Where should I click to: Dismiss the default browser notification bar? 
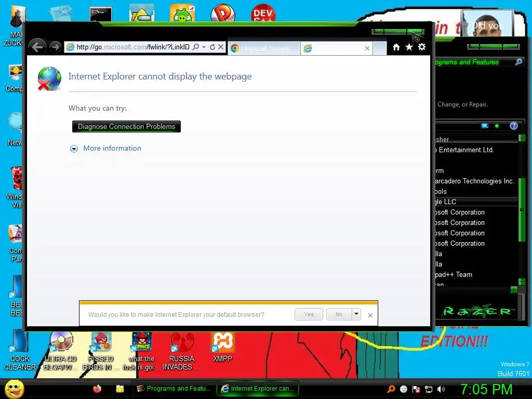click(370, 315)
